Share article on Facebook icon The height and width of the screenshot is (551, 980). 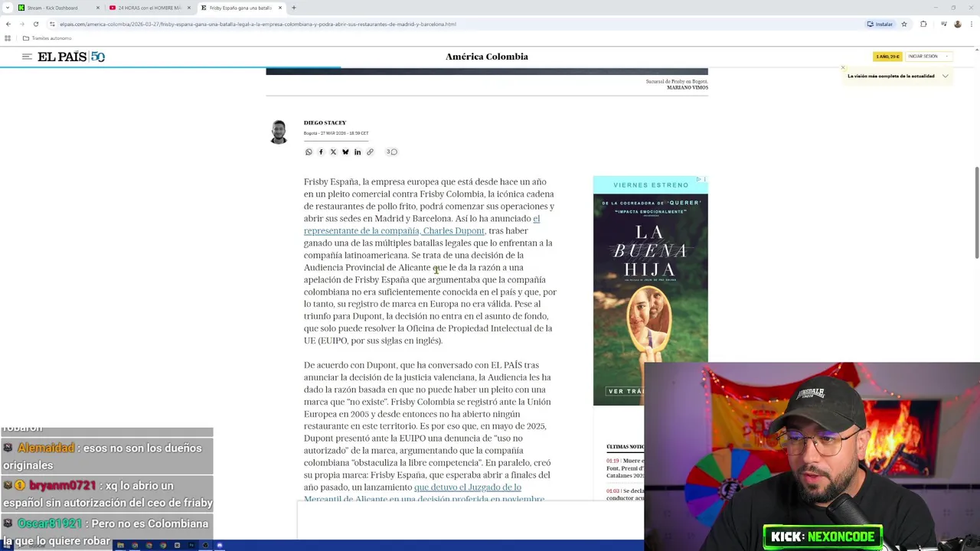(321, 152)
